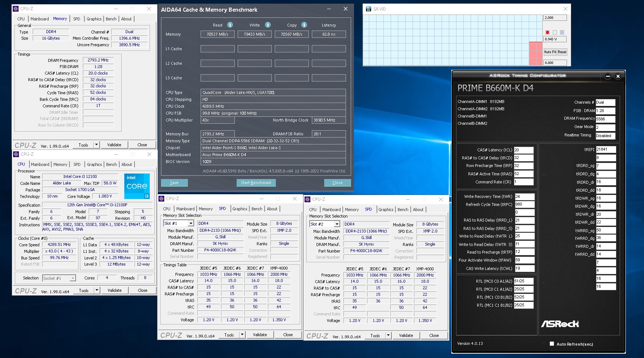The image size is (644, 358).
Task: Click the Intel Core i3 logo in CPU-Z
Action: coord(137,186)
